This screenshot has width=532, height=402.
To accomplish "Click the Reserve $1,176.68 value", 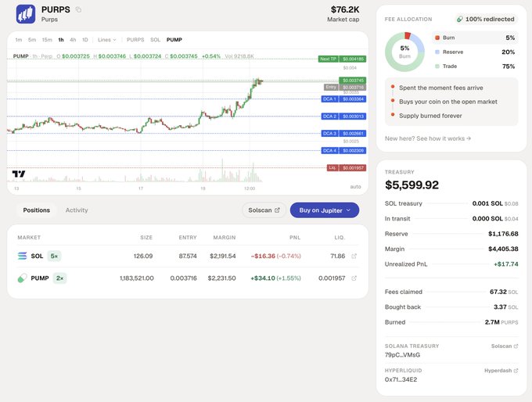I will tap(503, 234).
